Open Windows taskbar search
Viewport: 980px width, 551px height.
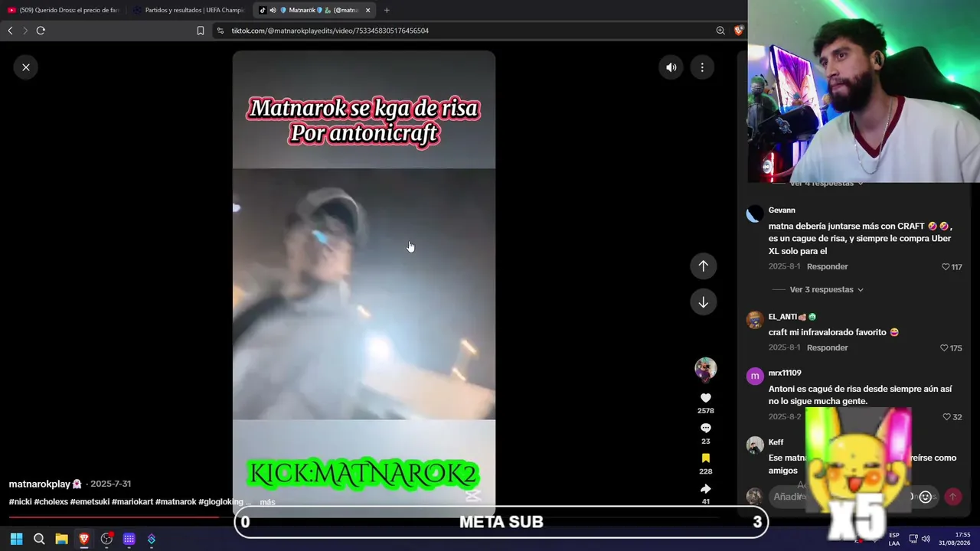[x=39, y=539]
